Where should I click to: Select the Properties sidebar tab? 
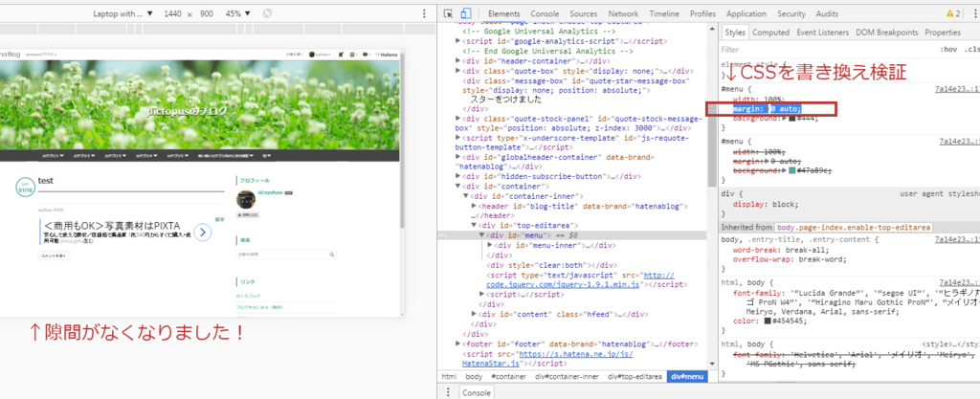coord(943,33)
